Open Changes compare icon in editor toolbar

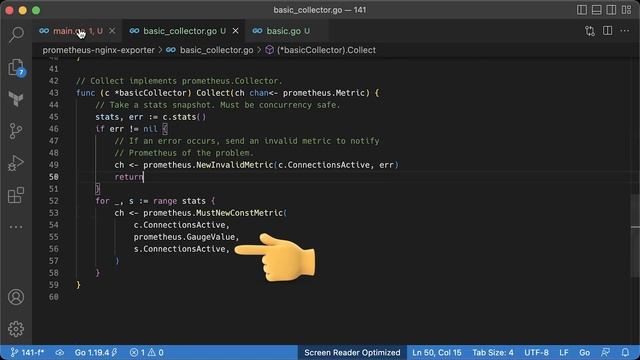590,31
